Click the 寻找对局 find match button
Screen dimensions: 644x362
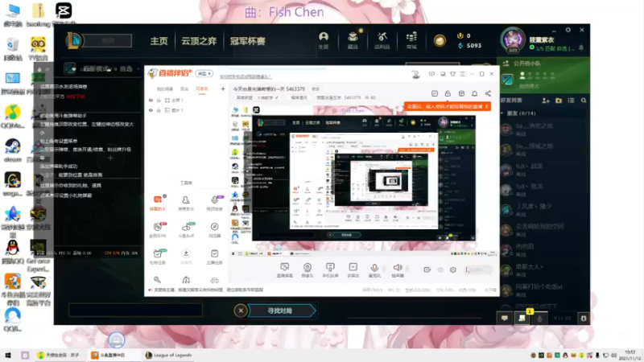click(x=281, y=311)
